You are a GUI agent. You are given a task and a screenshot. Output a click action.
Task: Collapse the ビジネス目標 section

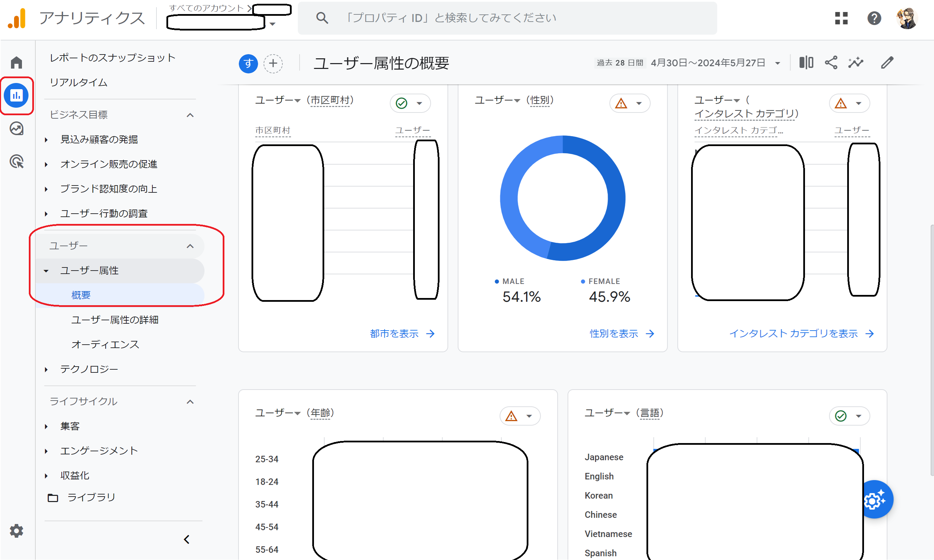(x=190, y=115)
